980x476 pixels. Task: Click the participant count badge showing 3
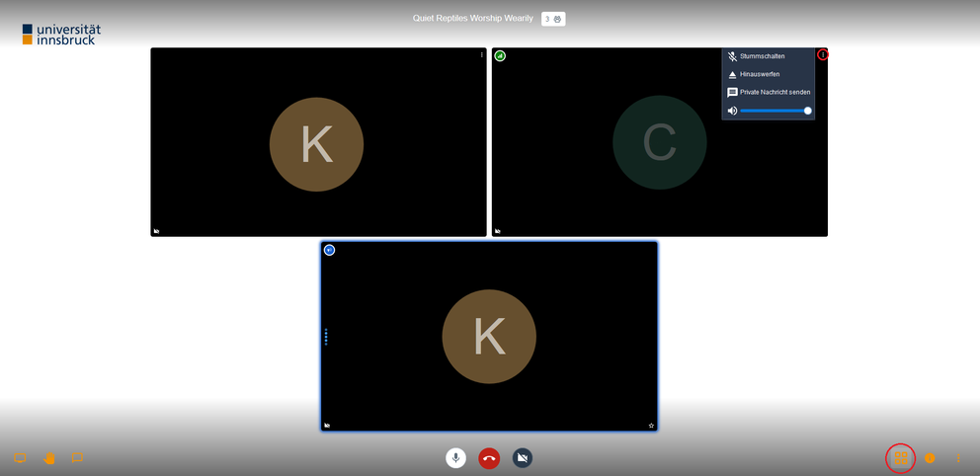(x=553, y=19)
